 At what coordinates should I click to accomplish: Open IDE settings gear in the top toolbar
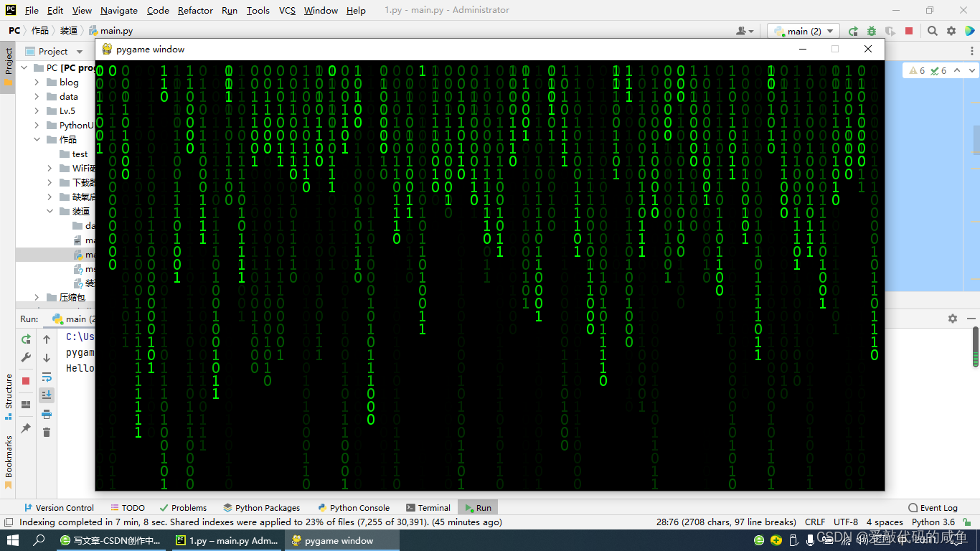coord(951,31)
